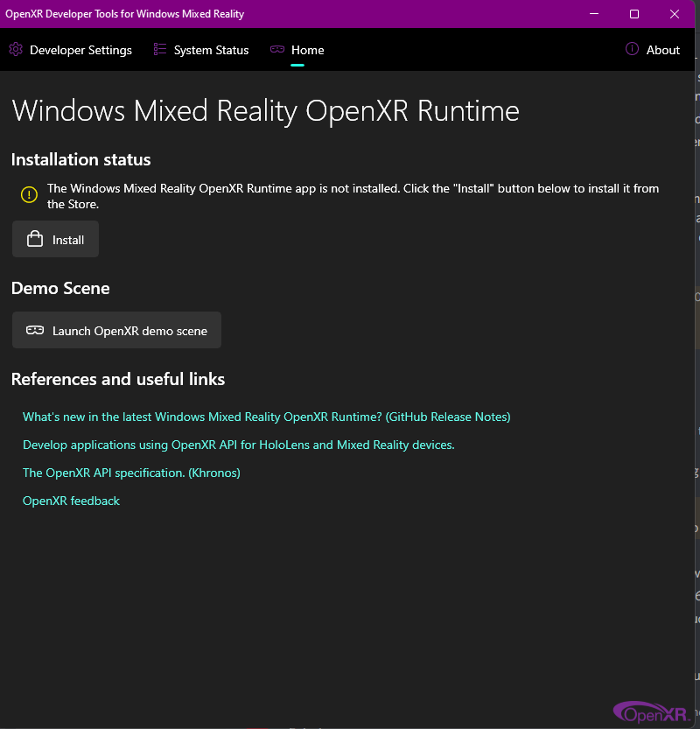Screen dimensions: 700x729
Task: Click the headset icon on demo scene button
Action: 35,330
